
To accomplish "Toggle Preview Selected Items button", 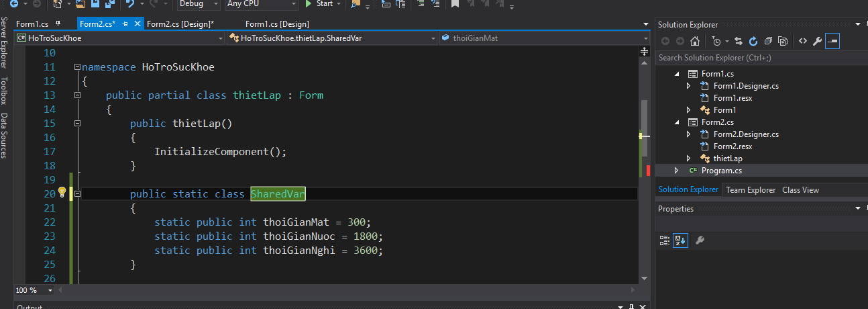I will [832, 41].
